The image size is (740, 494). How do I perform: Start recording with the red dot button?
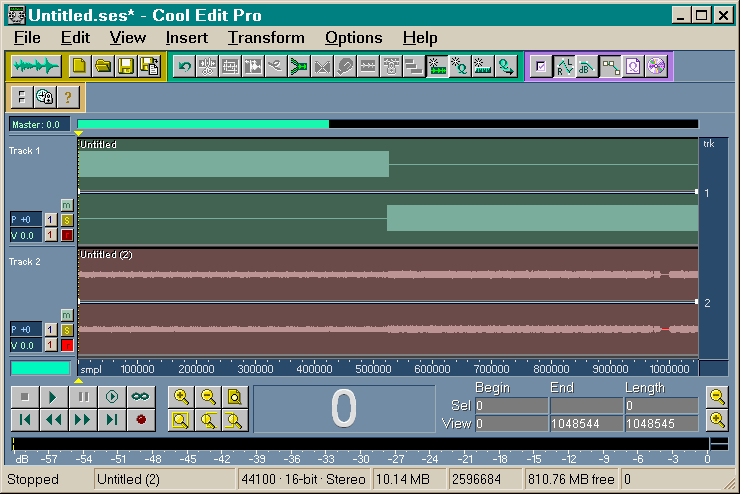pyautogui.click(x=141, y=419)
